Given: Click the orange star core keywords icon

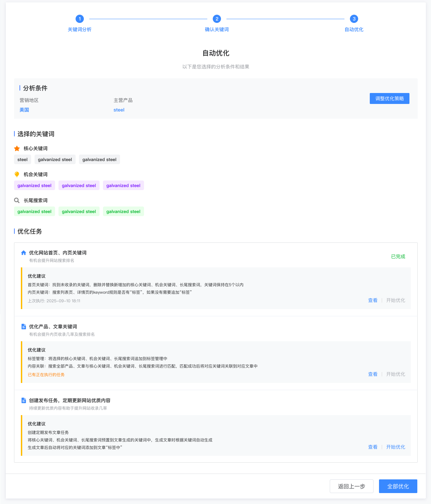Looking at the screenshot, I should pos(17,148).
